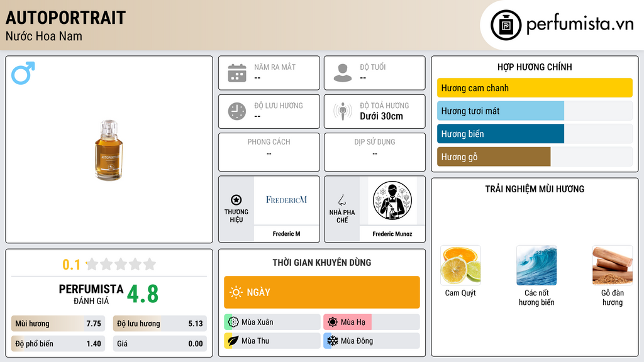The image size is (644, 362).
Task: Click the Cam Quýt note label
Action: (460, 293)
